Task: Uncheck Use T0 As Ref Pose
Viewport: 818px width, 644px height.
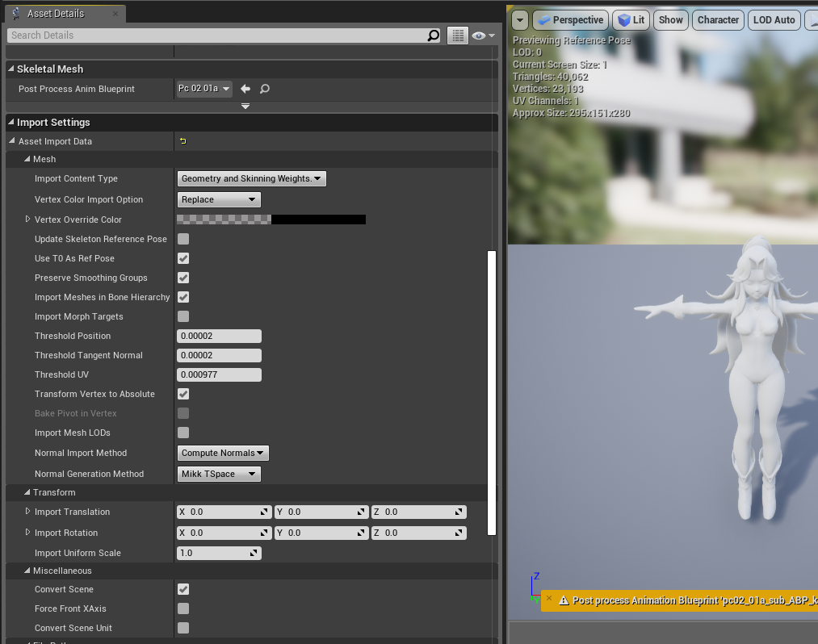Action: point(183,258)
